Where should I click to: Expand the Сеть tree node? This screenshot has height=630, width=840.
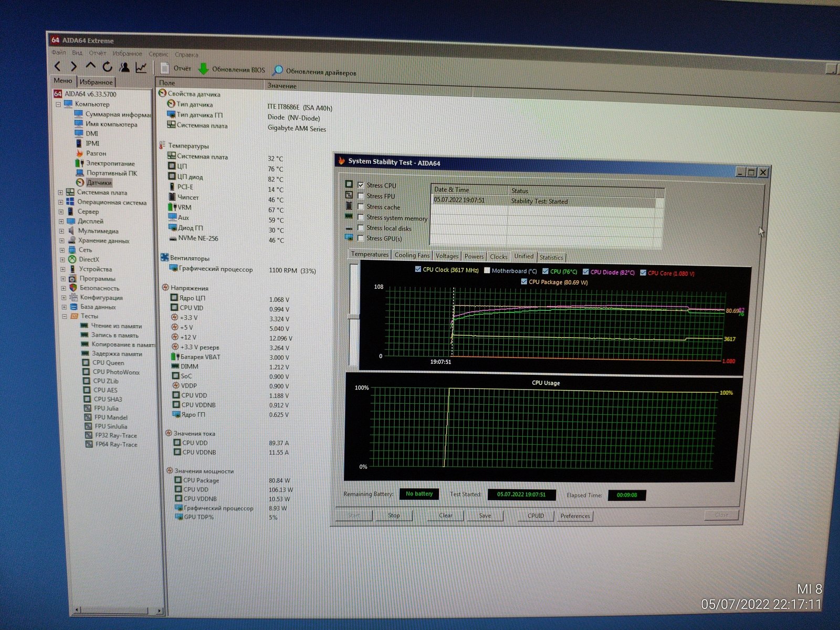[x=62, y=250]
